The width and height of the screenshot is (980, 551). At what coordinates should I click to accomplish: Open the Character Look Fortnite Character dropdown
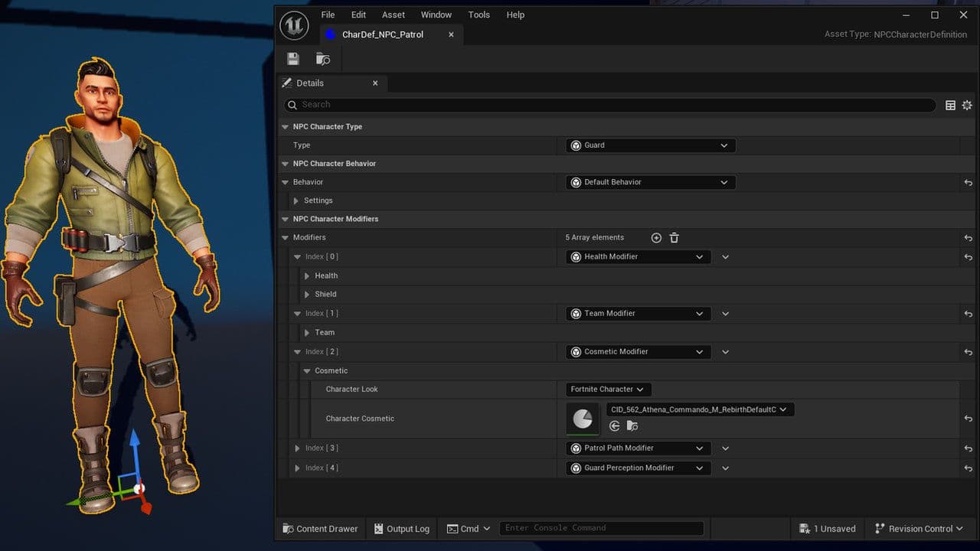[608, 390]
